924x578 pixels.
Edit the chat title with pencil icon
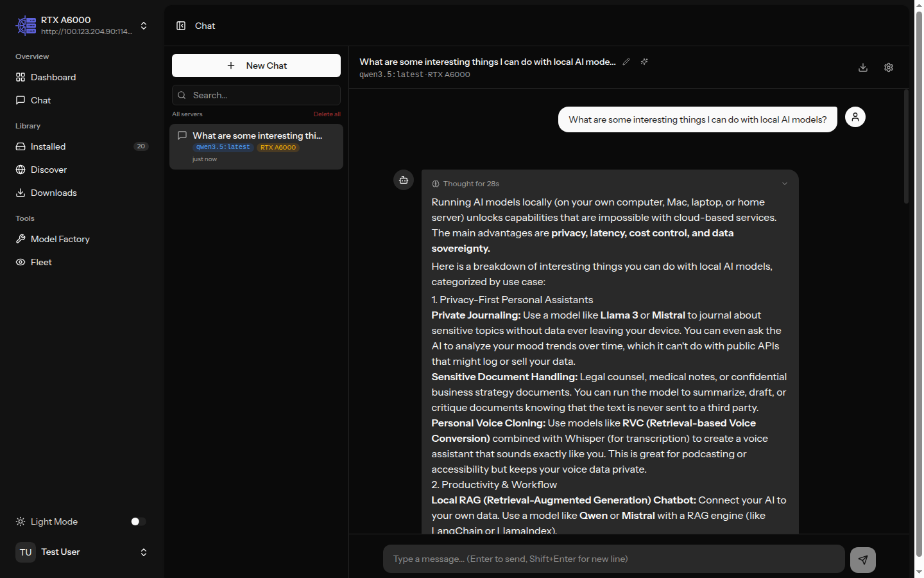coord(627,62)
